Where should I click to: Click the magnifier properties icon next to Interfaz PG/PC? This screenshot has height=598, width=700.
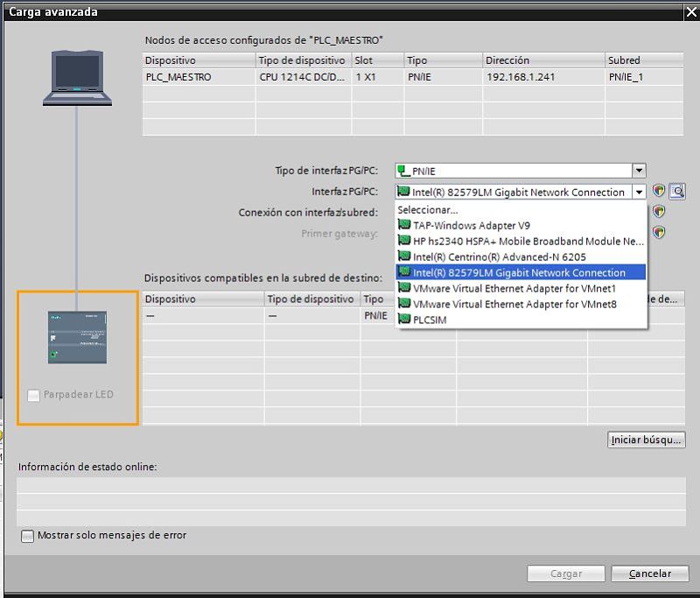tap(677, 192)
